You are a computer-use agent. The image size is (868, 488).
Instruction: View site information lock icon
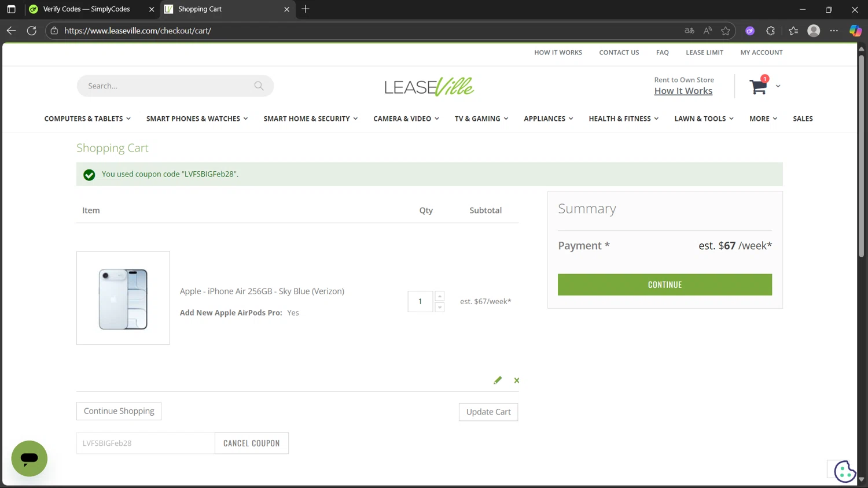pyautogui.click(x=54, y=31)
